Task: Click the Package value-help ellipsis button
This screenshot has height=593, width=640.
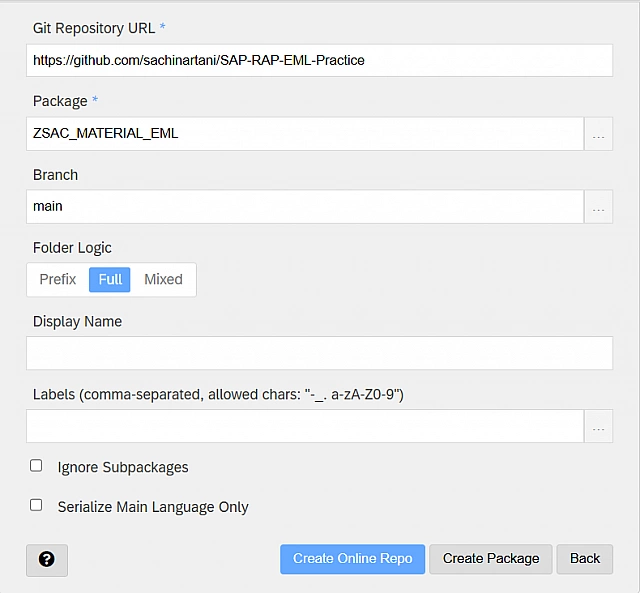Action: click(598, 134)
